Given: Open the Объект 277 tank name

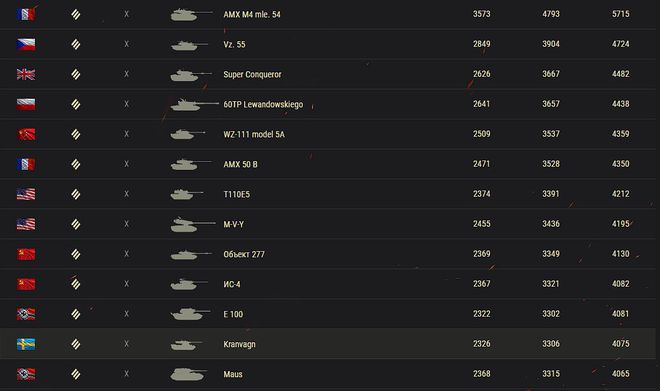Looking at the screenshot, I should tap(244, 254).
